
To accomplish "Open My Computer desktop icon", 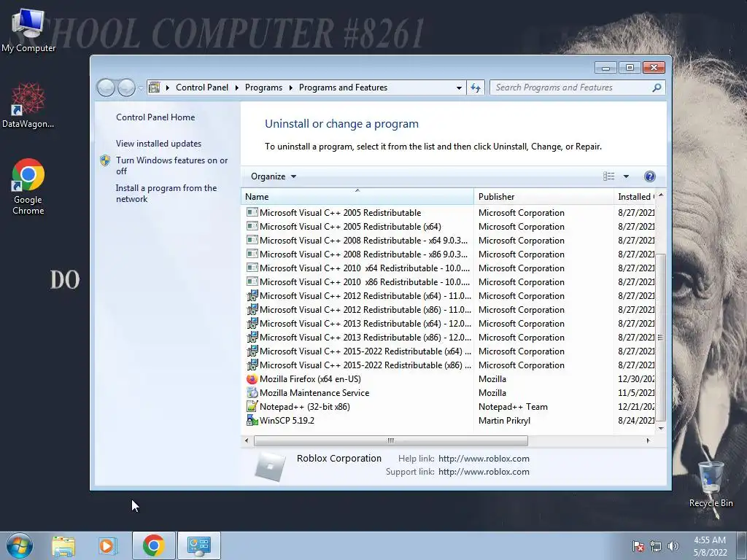I will pos(28,29).
